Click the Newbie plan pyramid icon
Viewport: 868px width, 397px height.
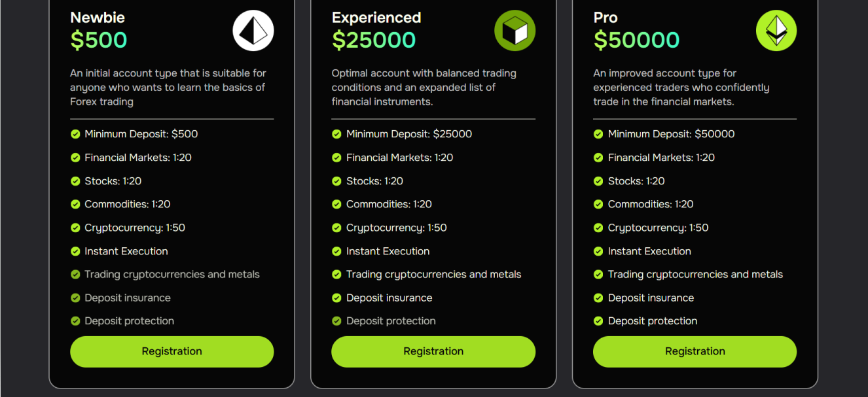coord(253,31)
